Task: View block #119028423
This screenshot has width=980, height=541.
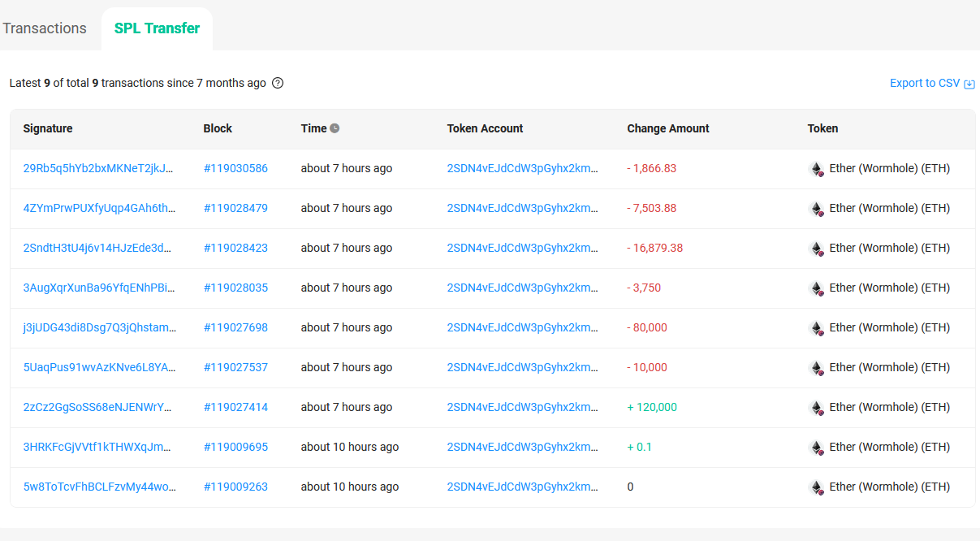Action: point(235,248)
